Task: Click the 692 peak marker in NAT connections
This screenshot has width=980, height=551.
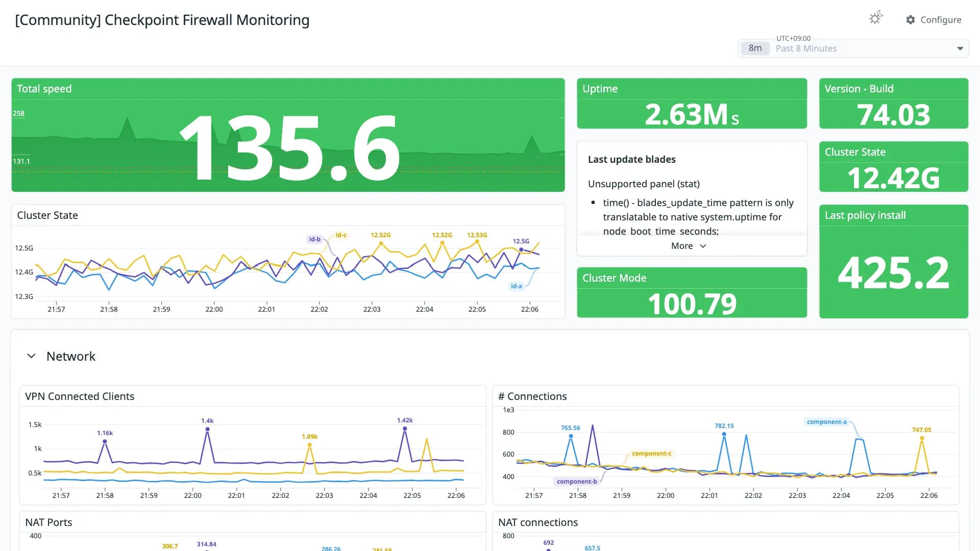Action: [x=548, y=548]
